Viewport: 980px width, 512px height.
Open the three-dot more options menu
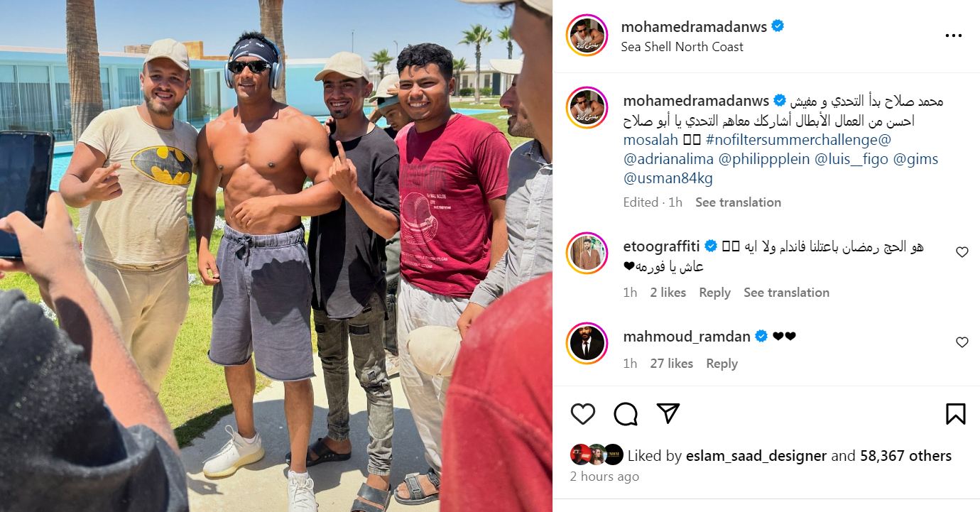[953, 36]
